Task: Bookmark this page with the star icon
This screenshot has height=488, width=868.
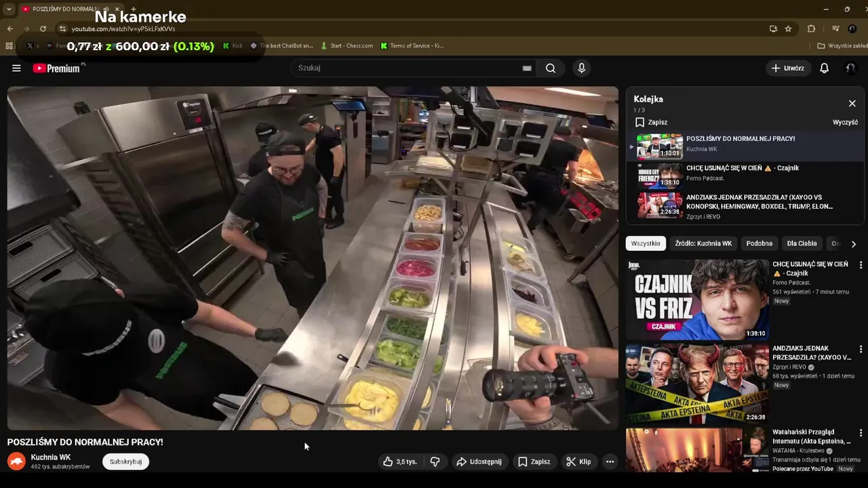Action: point(788,28)
